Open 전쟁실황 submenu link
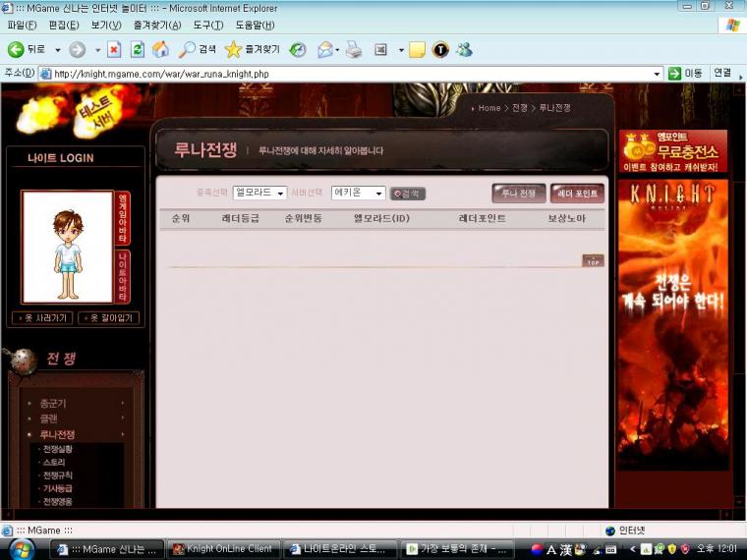Viewport: 747px width, 560px height. [x=58, y=449]
